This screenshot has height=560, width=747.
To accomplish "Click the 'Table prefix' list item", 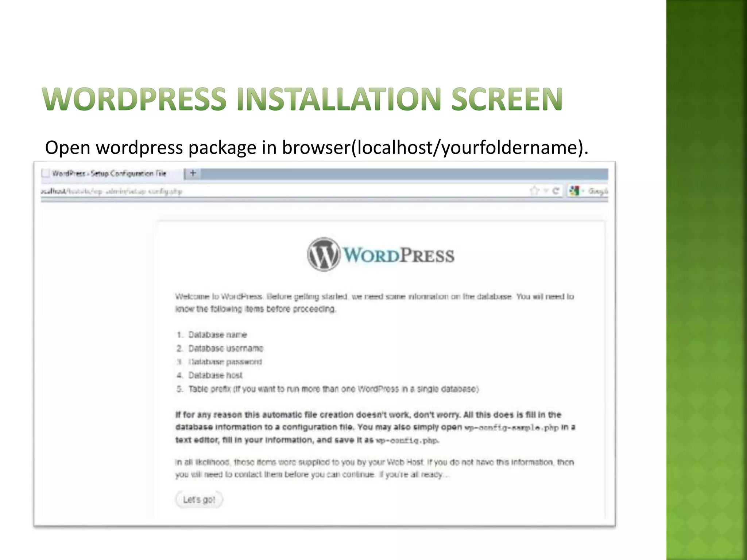I will (x=333, y=389).
